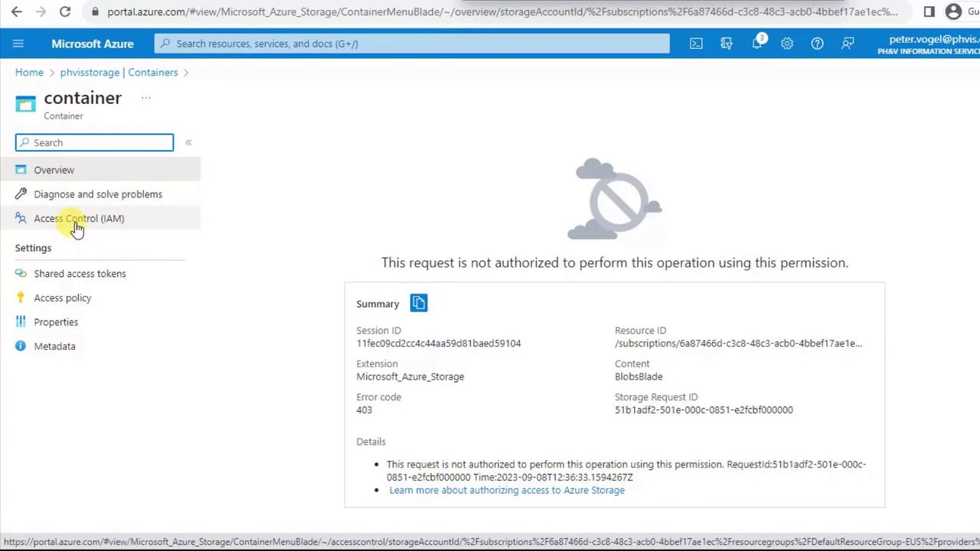980x551 pixels.
Task: Open container Properties
Action: pyautogui.click(x=100, y=321)
